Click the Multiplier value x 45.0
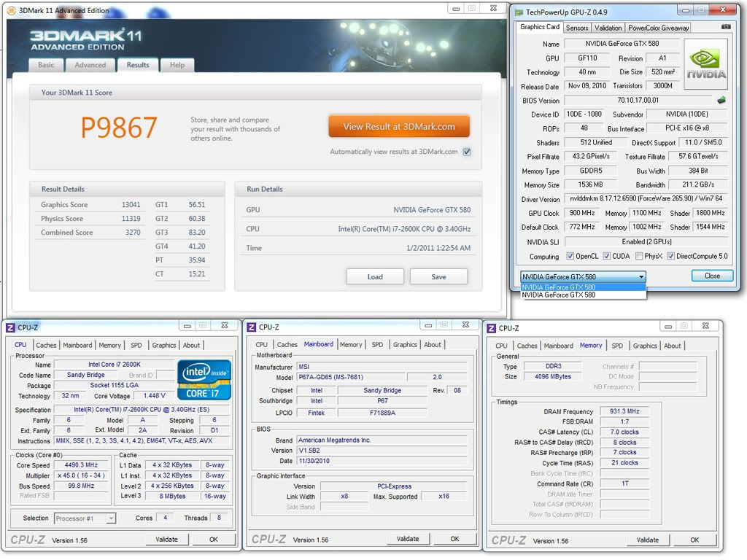The width and height of the screenshot is (747, 560). tap(81, 475)
